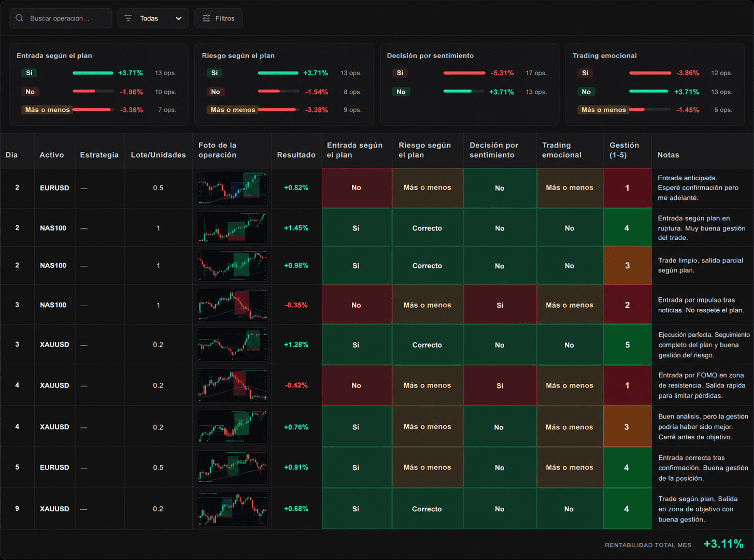Open chart thumbnail for NAS100 +1.45% trade
The image size is (754, 560).
coord(232,228)
